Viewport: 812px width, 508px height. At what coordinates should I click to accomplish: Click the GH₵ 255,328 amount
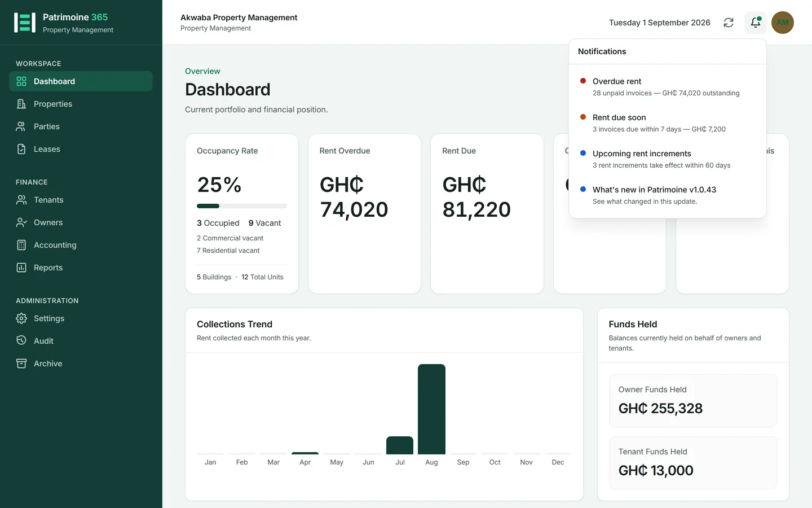(x=660, y=408)
